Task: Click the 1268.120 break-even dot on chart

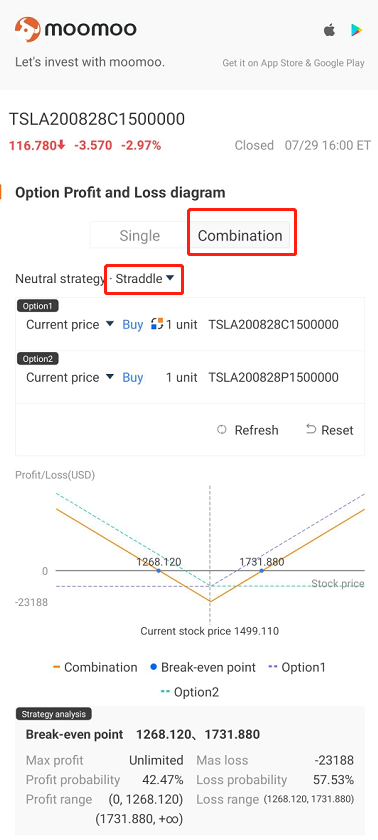Action: click(158, 571)
